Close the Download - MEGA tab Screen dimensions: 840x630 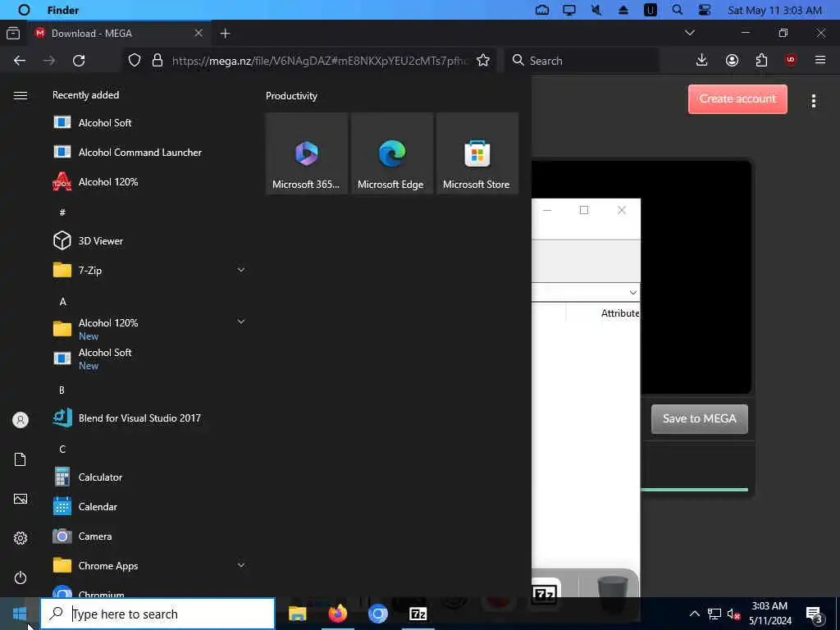[x=199, y=33]
